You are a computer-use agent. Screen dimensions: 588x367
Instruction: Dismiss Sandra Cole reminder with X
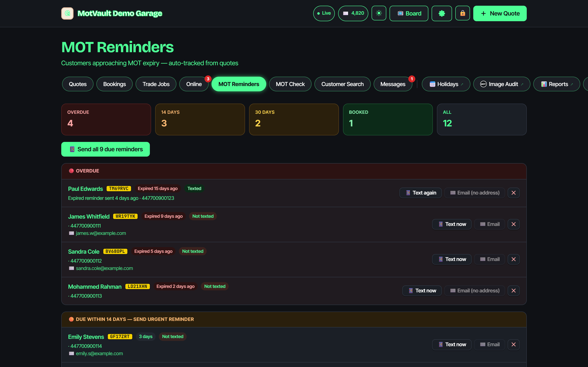[513, 259]
